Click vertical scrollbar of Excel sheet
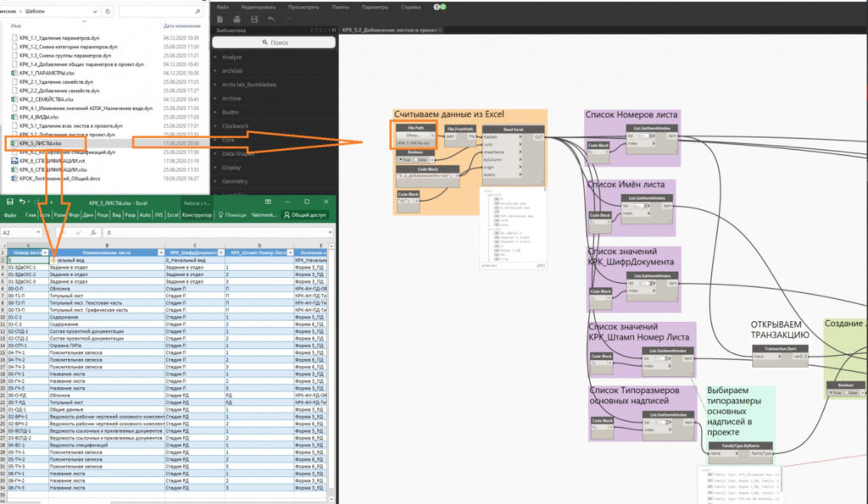868x504 pixels. tap(331, 371)
